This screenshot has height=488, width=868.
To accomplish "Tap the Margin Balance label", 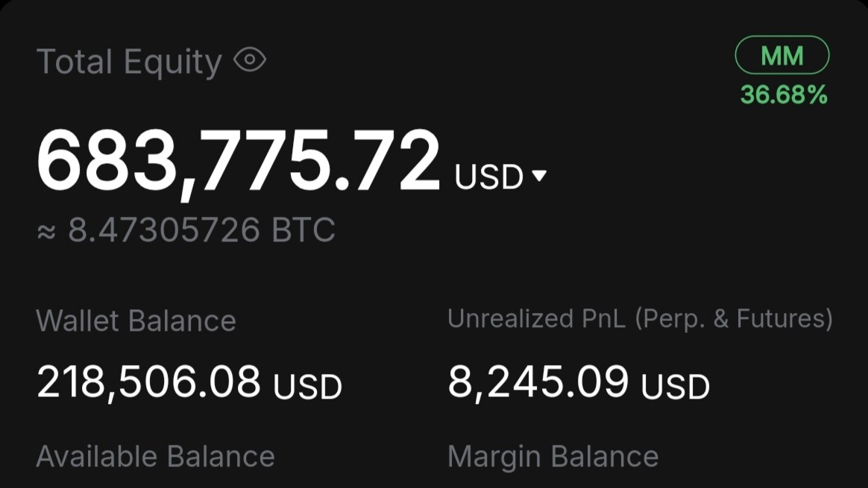I will click(x=553, y=457).
